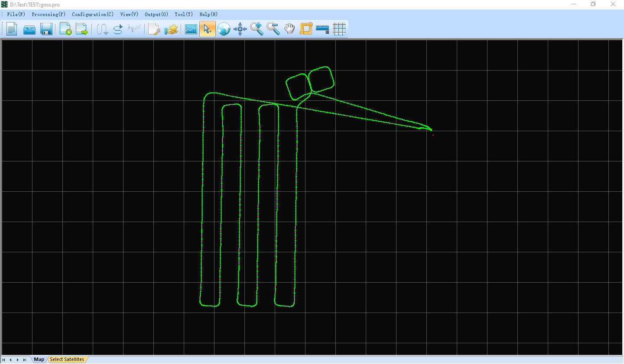The height and width of the screenshot is (364, 624).
Task: Toggle the grid display icon
Action: (339, 29)
